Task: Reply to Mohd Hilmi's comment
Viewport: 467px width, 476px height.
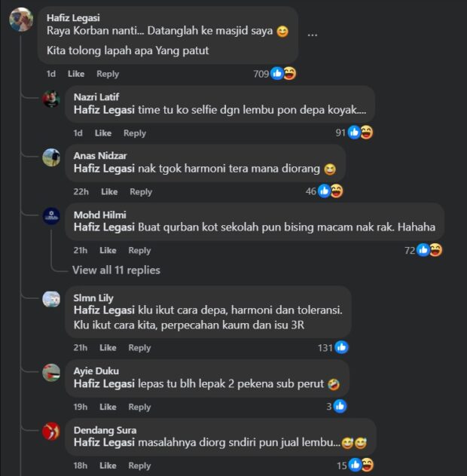Action: 139,251
